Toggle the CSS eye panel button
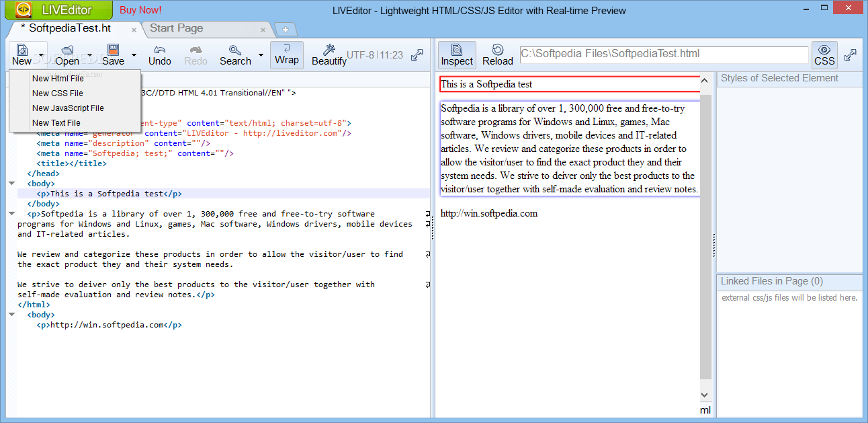 [824, 54]
